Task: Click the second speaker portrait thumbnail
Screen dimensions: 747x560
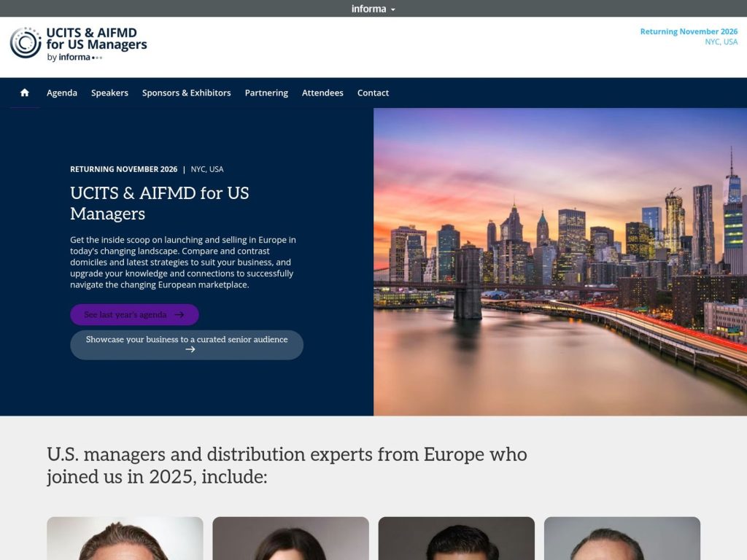Action: click(x=290, y=538)
